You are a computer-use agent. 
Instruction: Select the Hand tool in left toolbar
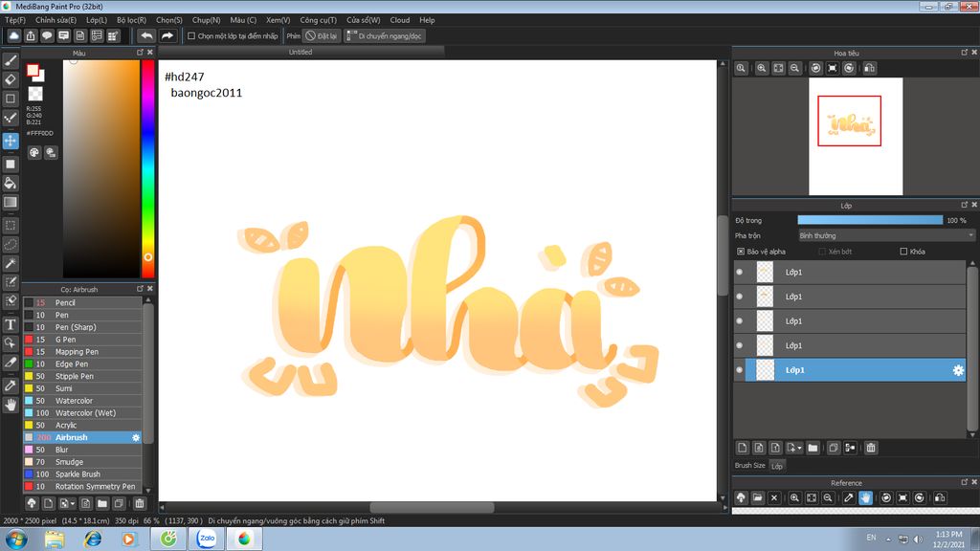coord(11,405)
